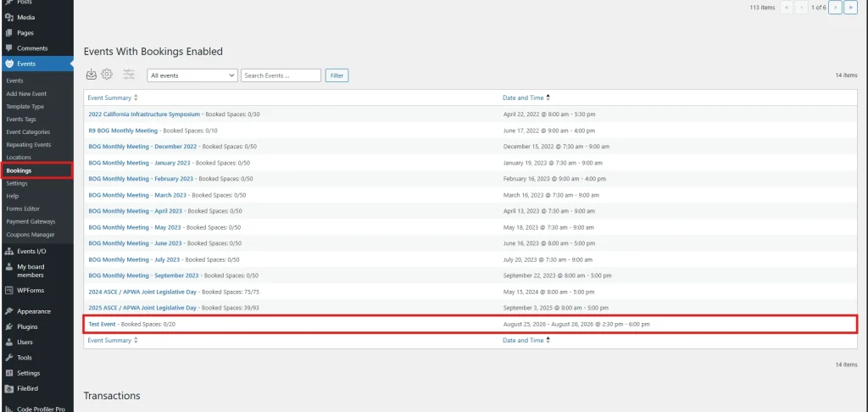868x412 pixels.
Task: Select Bookings in the Events submenu
Action: [x=19, y=170]
